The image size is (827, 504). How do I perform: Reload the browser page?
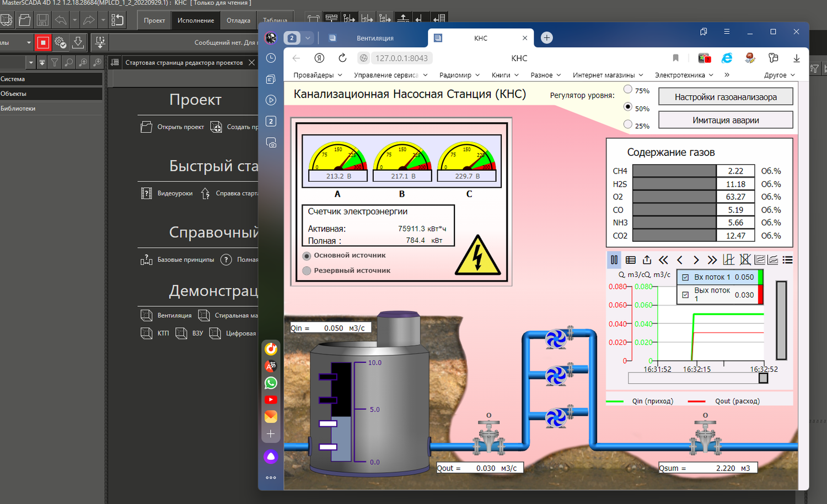click(x=342, y=58)
